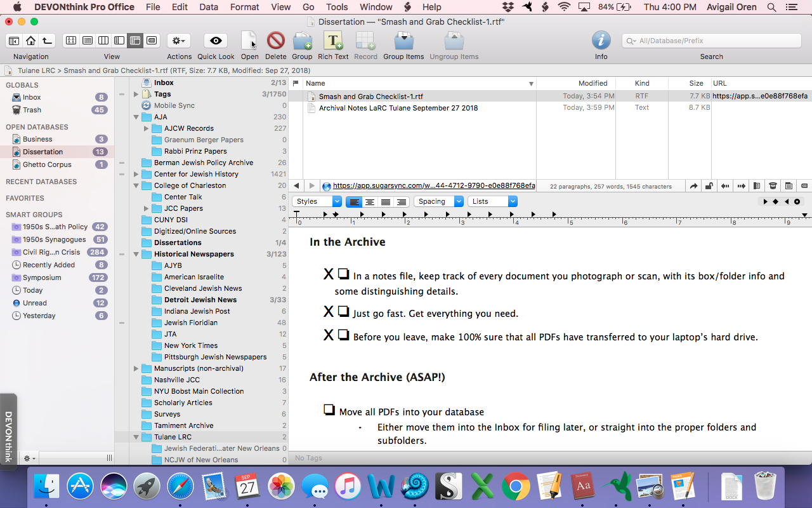
Task: Click the red Delete toolbar icon
Action: click(276, 41)
